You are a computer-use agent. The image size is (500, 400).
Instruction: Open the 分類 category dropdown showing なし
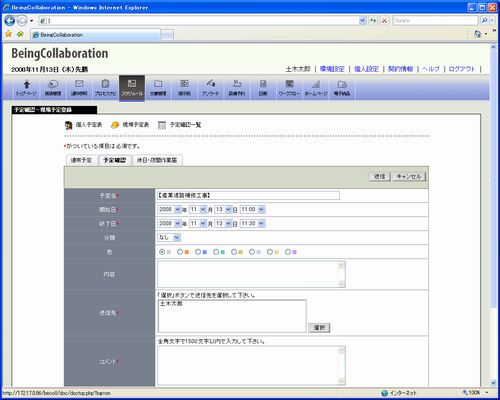point(169,238)
